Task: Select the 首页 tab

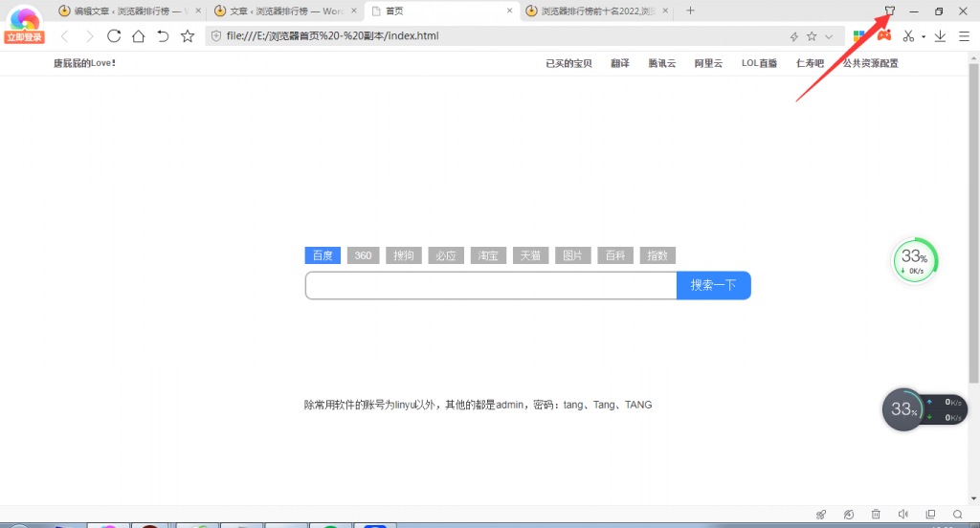Action: (x=441, y=11)
